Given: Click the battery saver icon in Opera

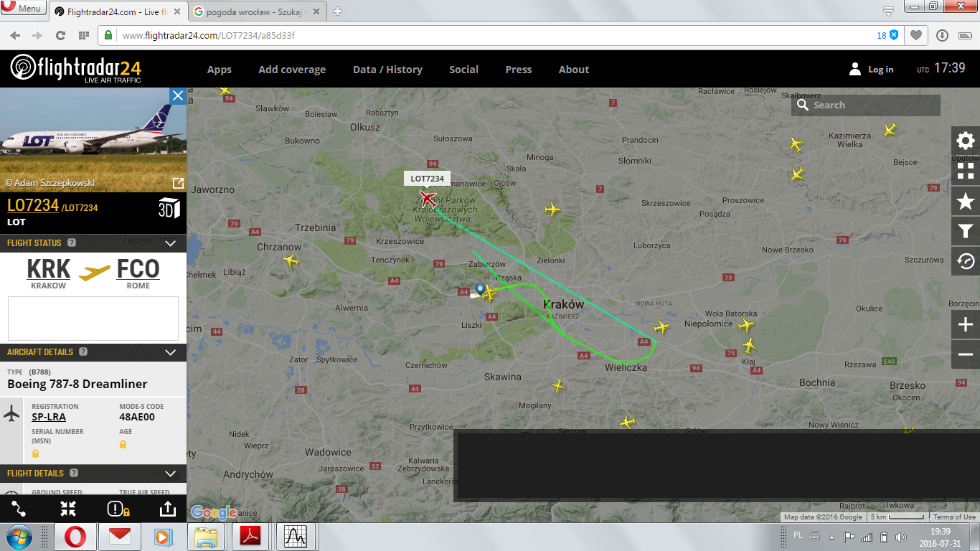Looking at the screenshot, I should click(964, 35).
